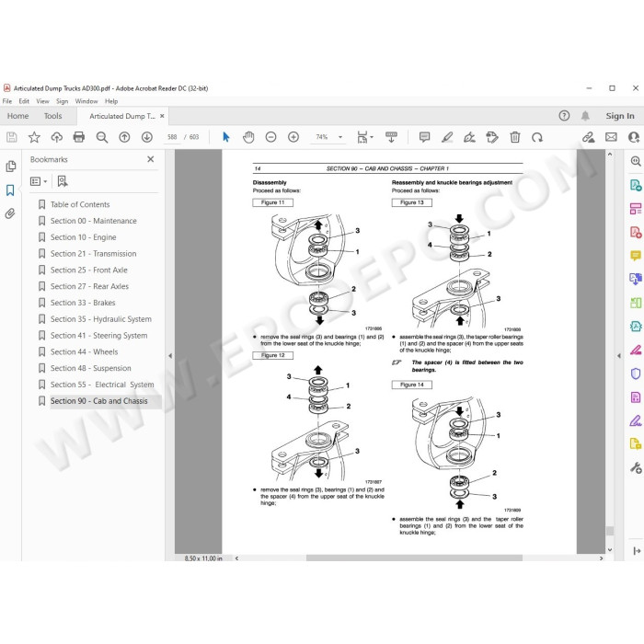Open Section 41 - Steering System bookmark
Viewport: 644px width, 644px height.
pos(98,336)
